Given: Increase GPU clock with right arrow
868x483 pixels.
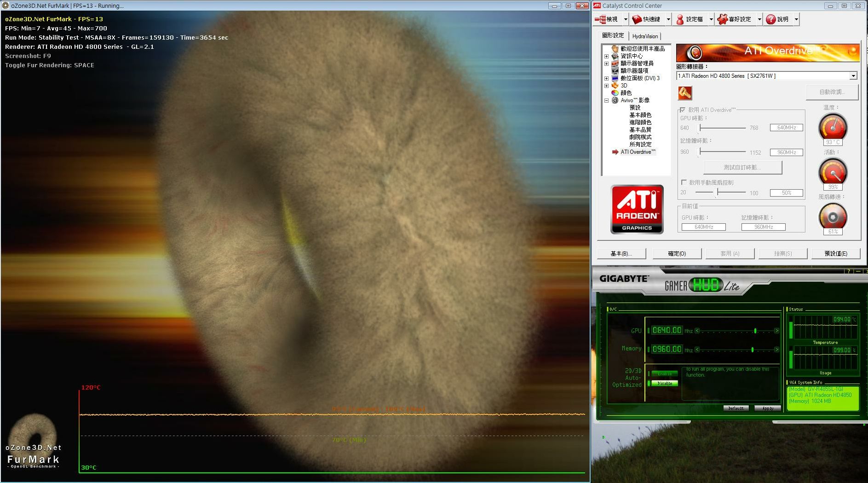Looking at the screenshot, I should point(776,331).
